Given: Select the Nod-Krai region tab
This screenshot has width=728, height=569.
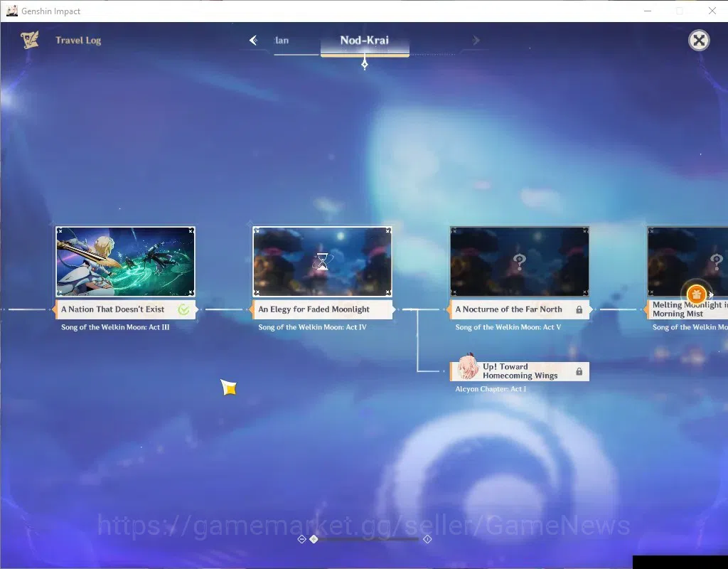Looking at the screenshot, I should pos(365,41).
